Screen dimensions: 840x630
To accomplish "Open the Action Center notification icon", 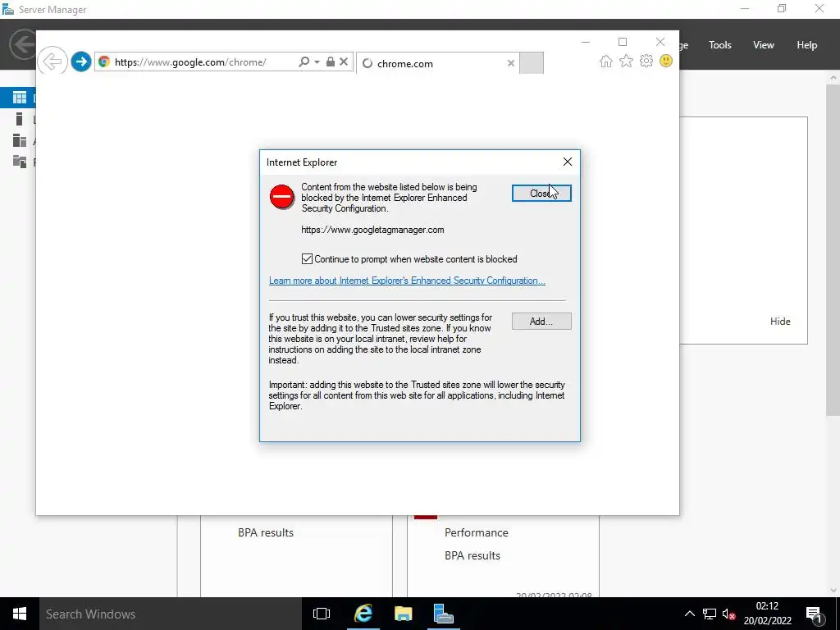I will tap(814, 614).
